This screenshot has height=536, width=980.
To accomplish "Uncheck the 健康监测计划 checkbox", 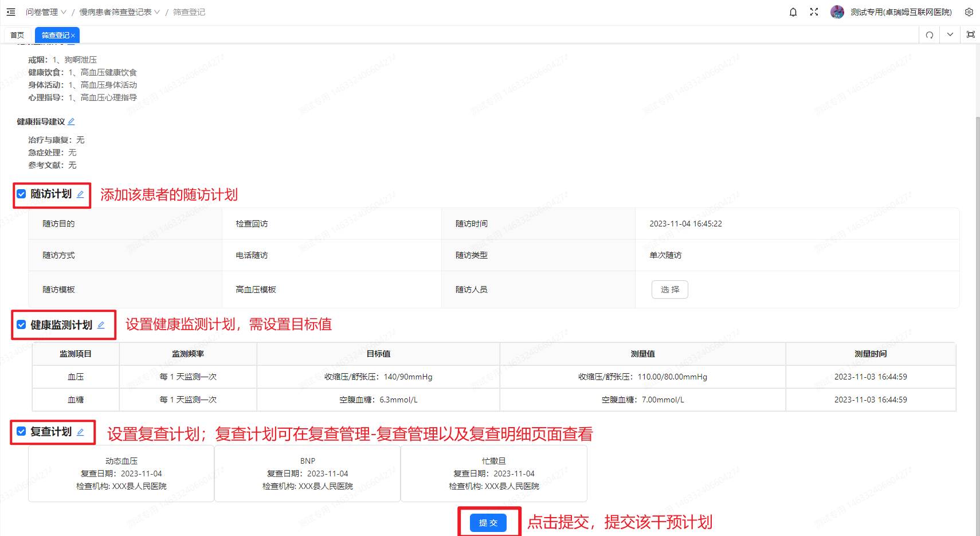I will click(21, 324).
